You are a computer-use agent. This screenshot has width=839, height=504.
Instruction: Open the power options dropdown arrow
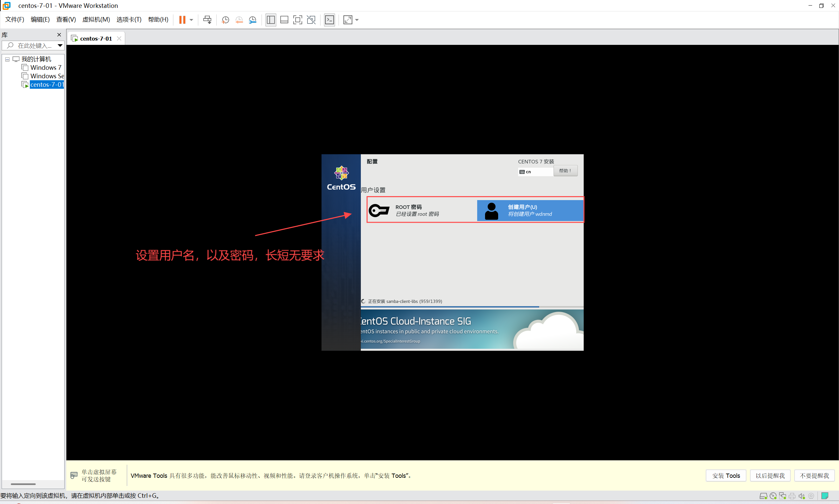(x=192, y=20)
